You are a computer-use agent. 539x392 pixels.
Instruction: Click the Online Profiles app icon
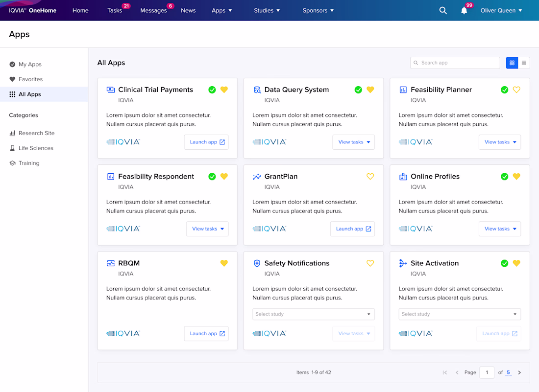tap(403, 177)
